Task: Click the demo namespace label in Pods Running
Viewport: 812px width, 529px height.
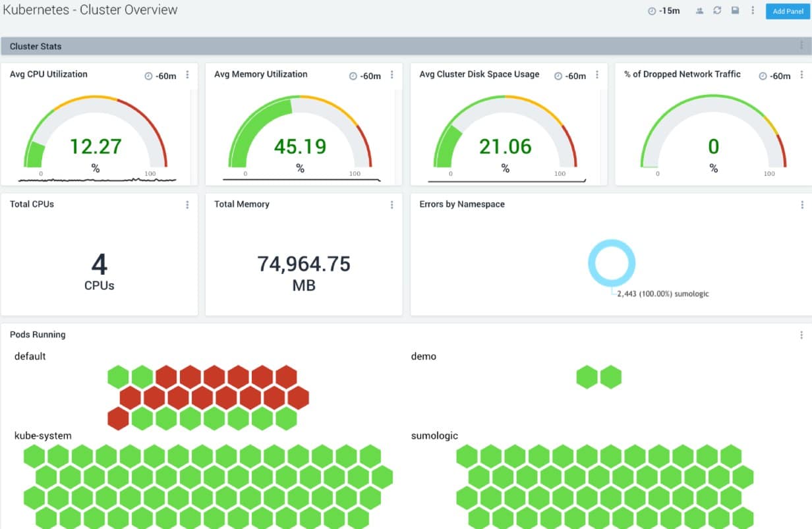Action: point(424,356)
